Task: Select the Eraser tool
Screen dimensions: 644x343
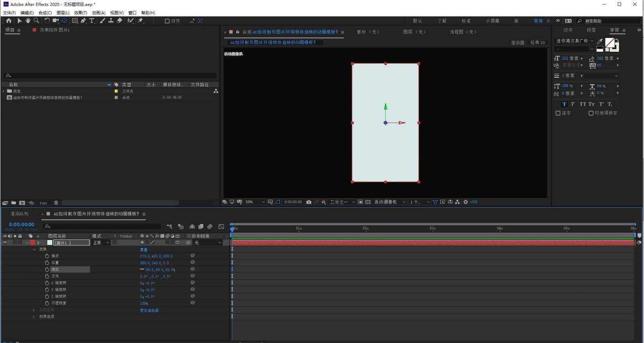Action: coord(120,21)
